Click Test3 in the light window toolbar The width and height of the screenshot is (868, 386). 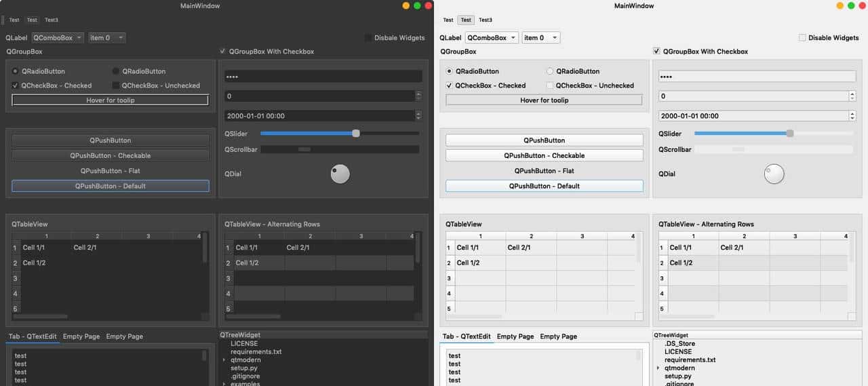coord(486,20)
